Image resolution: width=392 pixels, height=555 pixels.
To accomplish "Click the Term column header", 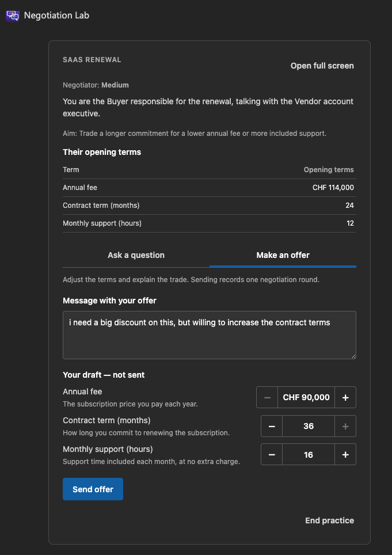I will [x=71, y=169].
